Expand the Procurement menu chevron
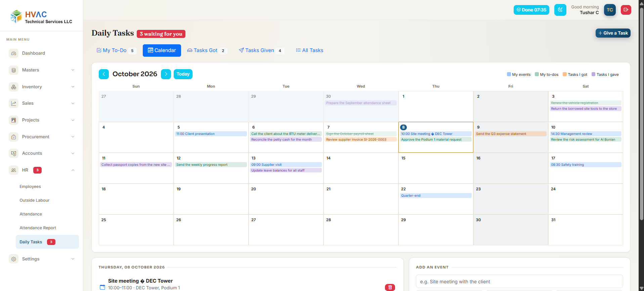644x291 pixels. click(73, 137)
